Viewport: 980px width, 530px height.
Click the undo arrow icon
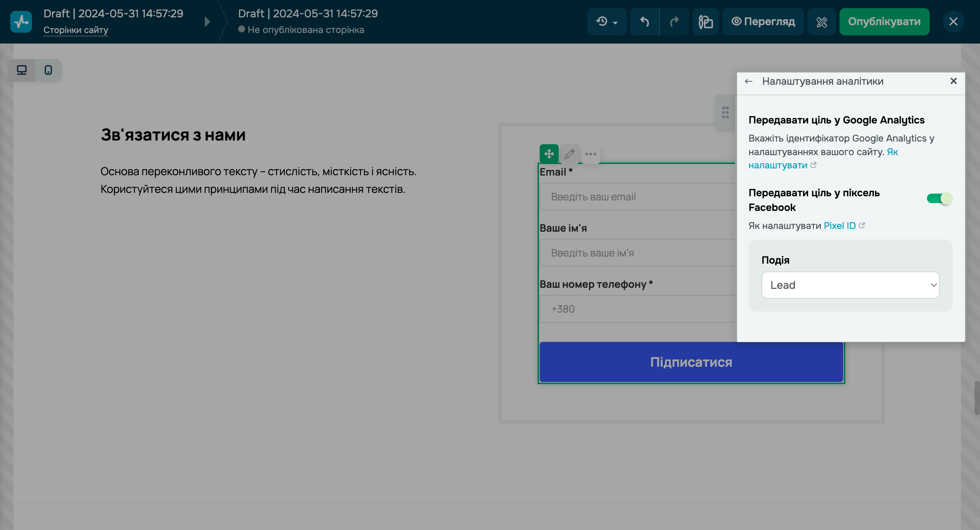644,22
